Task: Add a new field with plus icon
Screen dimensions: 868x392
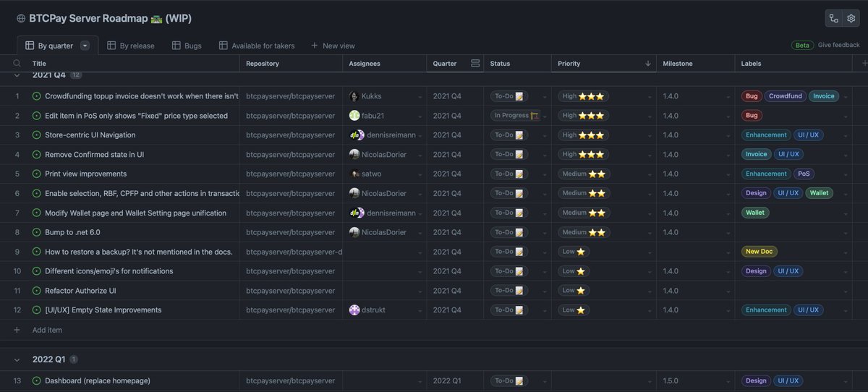Action: (x=864, y=64)
